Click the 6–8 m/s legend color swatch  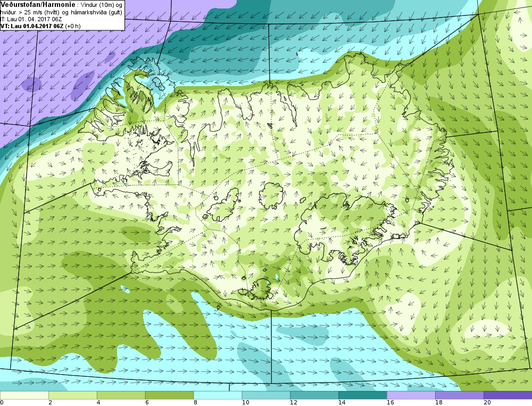(x=169, y=395)
